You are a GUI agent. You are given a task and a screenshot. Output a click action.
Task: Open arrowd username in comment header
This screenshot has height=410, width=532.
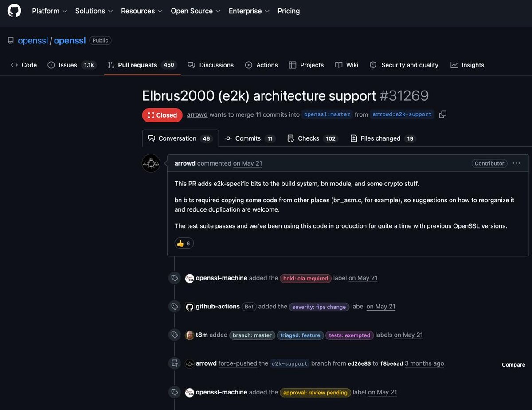[x=185, y=163]
